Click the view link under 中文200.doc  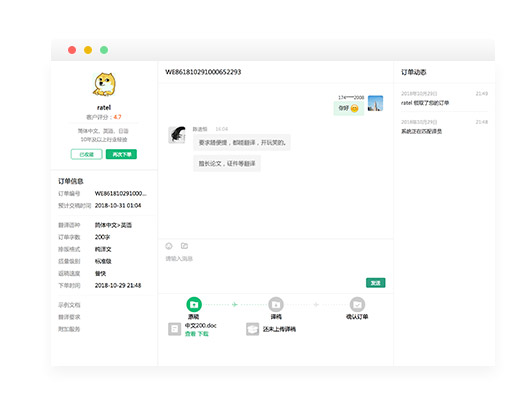190,334
